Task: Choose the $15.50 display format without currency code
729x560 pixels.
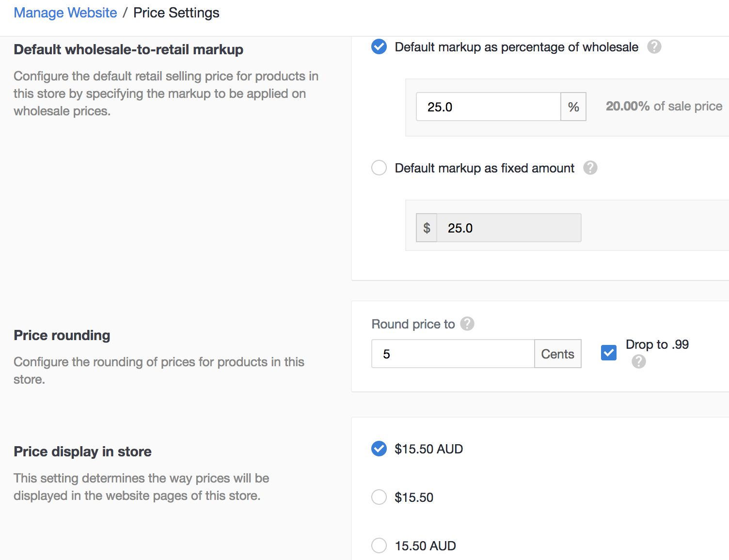Action: (x=379, y=498)
